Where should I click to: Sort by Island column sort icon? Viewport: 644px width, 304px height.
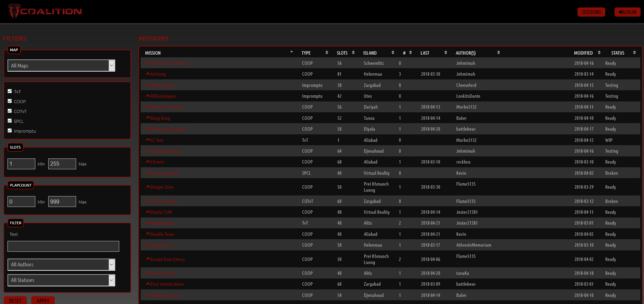click(393, 53)
